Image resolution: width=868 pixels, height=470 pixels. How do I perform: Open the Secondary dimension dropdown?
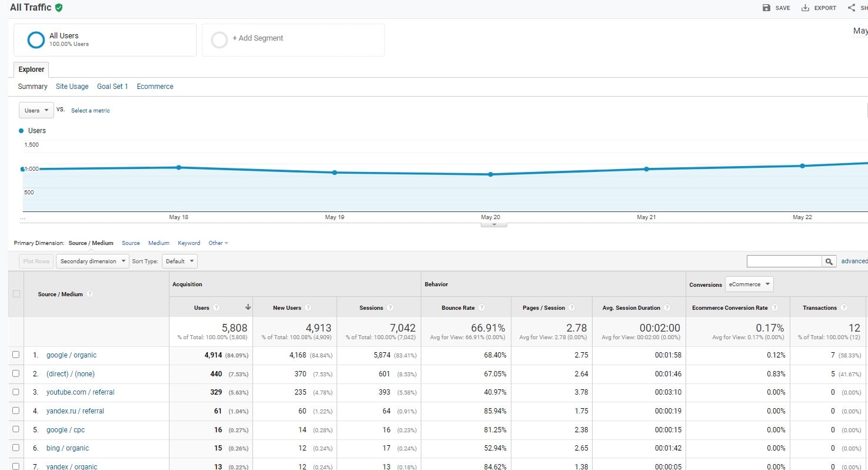[x=92, y=261]
